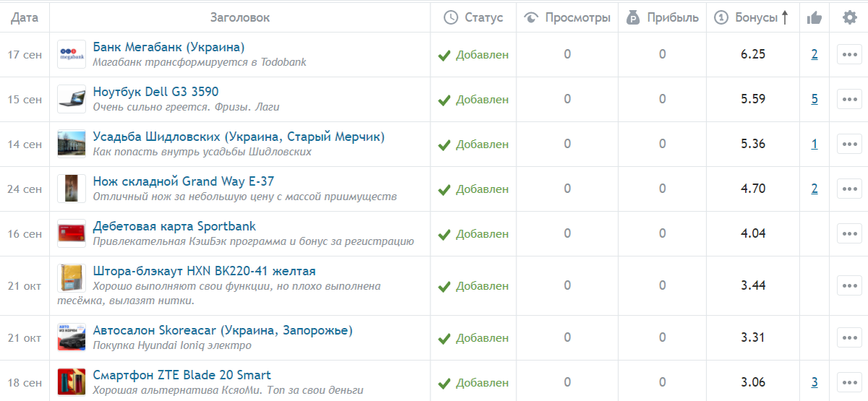Screen dimensions: 868x401
Task: Click Добавлен status in Ноутбук Dell row
Action: pyautogui.click(x=474, y=100)
